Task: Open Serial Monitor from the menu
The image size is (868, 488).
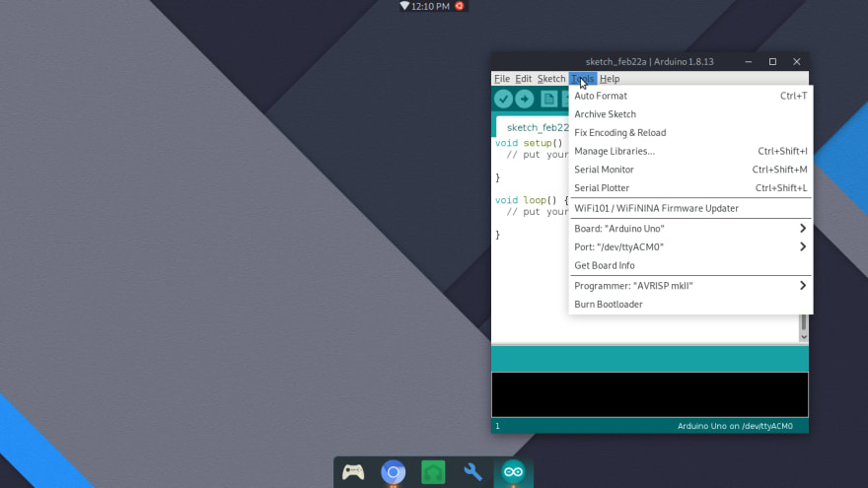Action: click(690, 170)
